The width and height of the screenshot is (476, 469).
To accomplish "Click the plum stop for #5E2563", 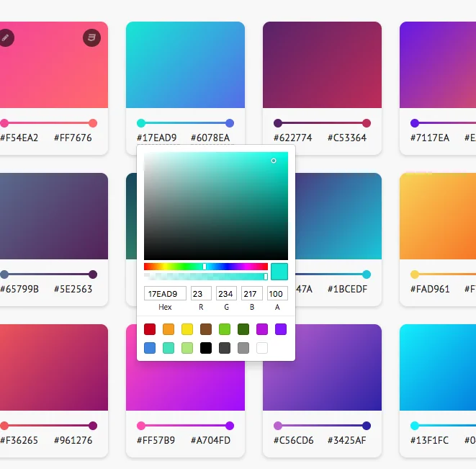I will click(93, 274).
